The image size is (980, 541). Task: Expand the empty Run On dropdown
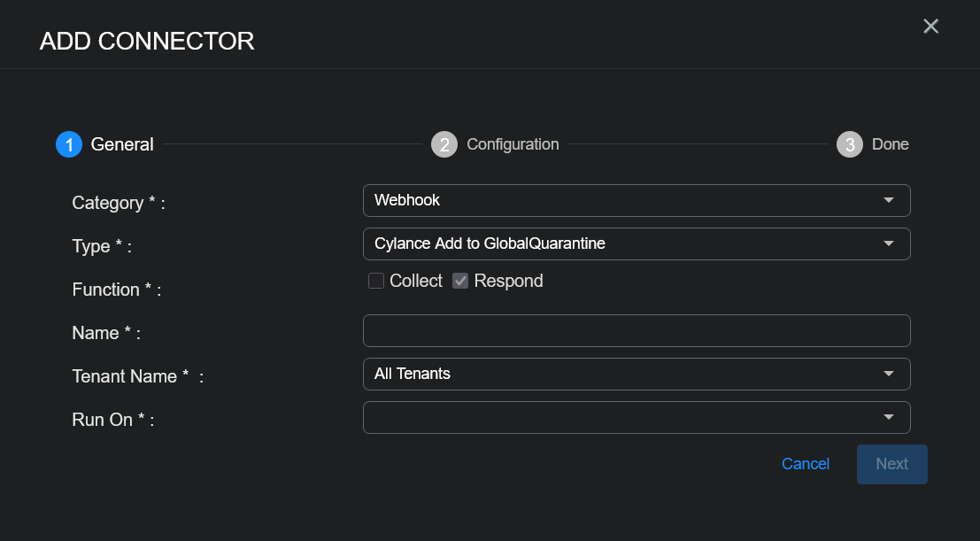pos(620,417)
